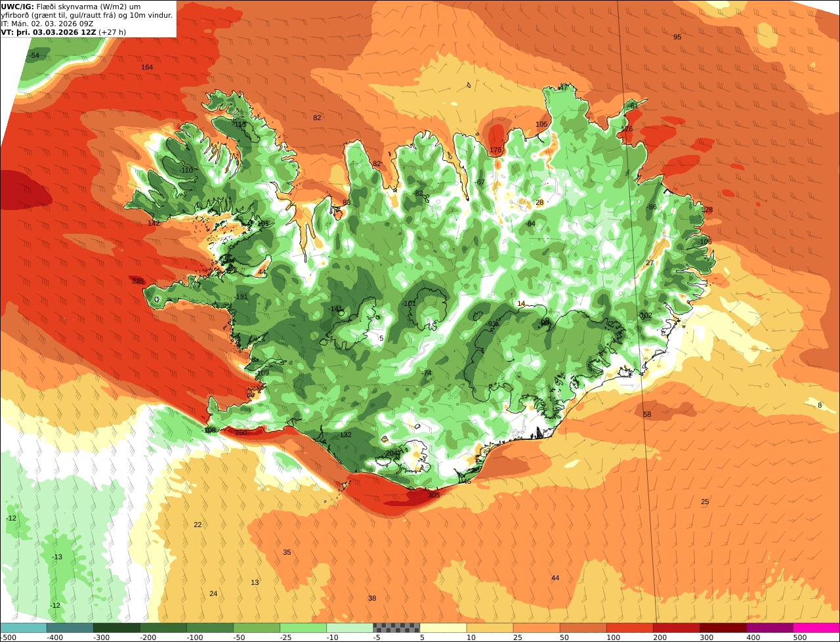Click the map value '8'
This screenshot has width=840, height=642.
click(x=820, y=406)
